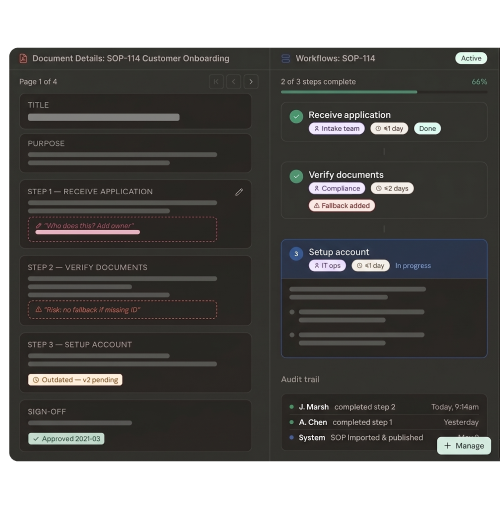The width and height of the screenshot is (500, 509).
Task: Click Approved 2021-03 badge
Action: click(66, 439)
